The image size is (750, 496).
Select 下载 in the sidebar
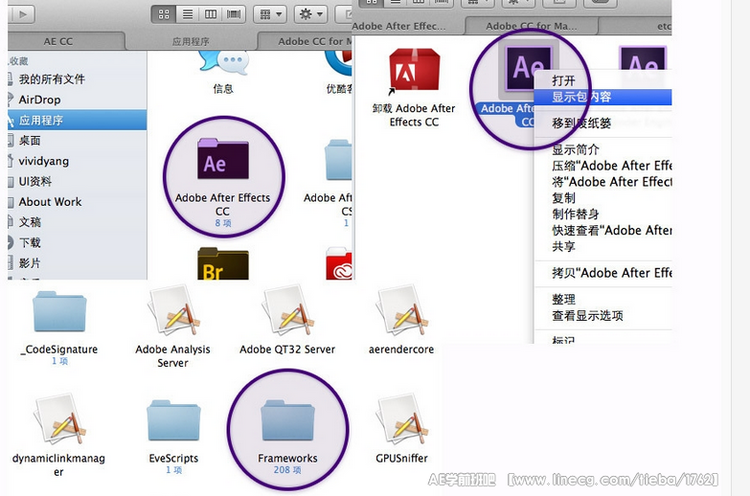pyautogui.click(x=77, y=242)
